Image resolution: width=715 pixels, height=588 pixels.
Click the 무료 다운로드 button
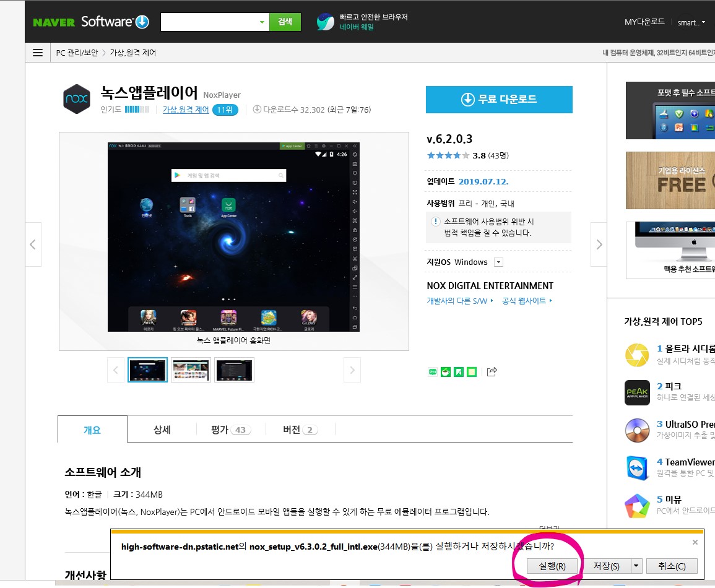coord(499,100)
